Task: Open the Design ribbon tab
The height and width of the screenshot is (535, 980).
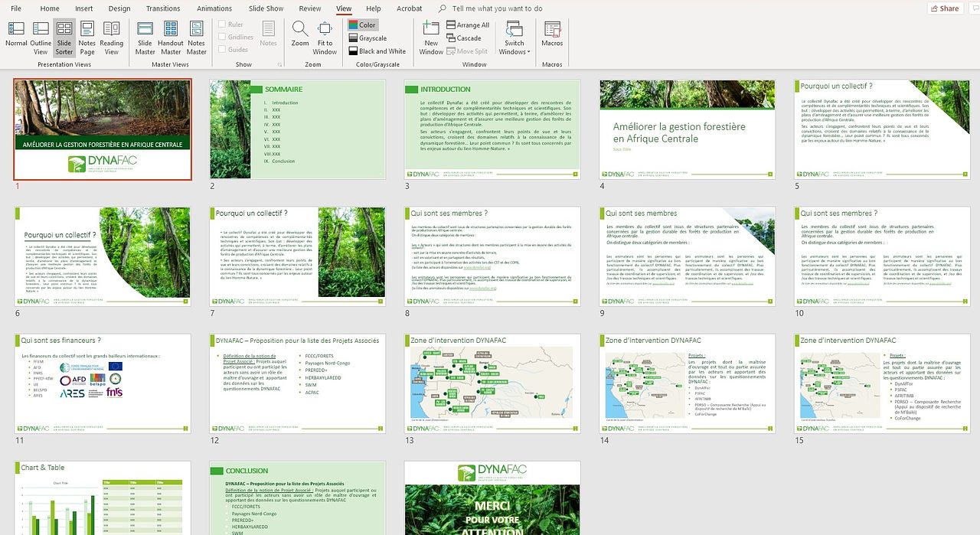Action: pyautogui.click(x=119, y=8)
